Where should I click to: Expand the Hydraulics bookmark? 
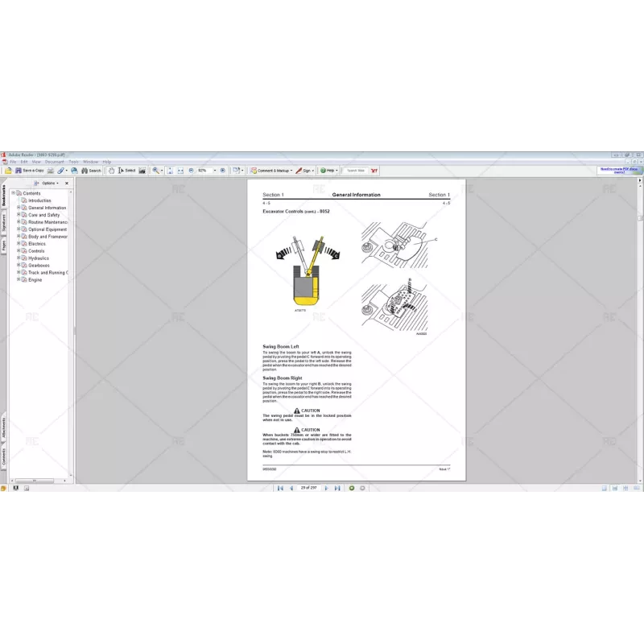tap(18, 258)
